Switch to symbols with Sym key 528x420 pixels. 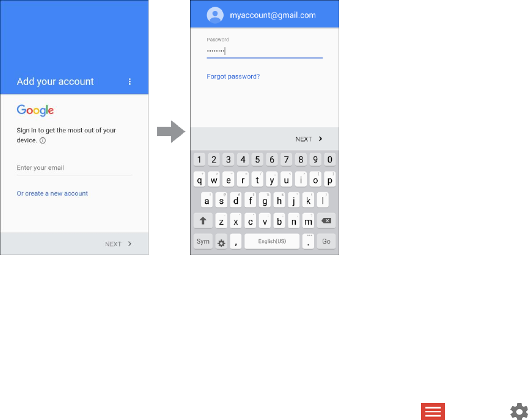click(x=203, y=242)
